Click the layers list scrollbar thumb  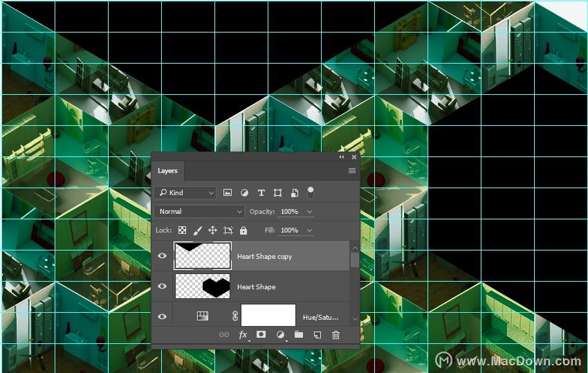pyautogui.click(x=355, y=260)
